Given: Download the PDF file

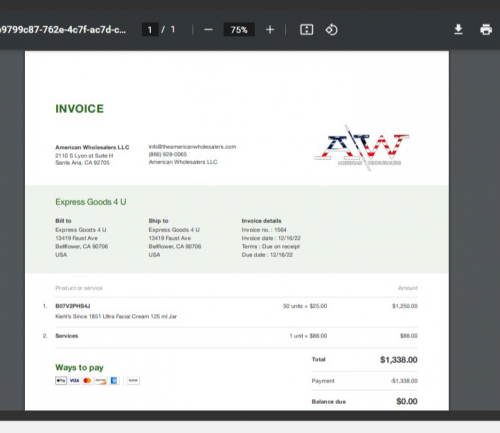Looking at the screenshot, I should (x=458, y=30).
